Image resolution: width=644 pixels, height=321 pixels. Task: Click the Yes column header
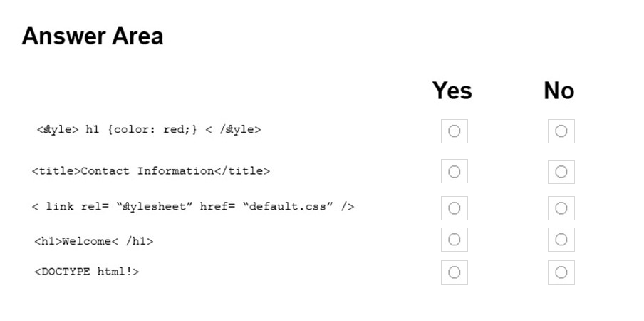452,91
